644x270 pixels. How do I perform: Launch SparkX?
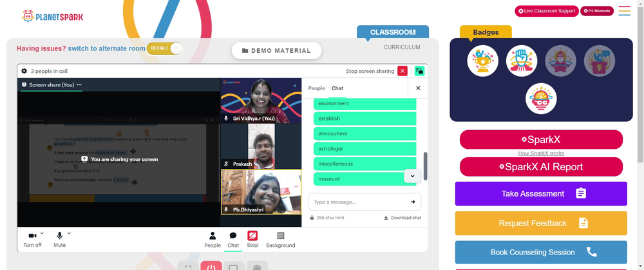[x=541, y=140]
